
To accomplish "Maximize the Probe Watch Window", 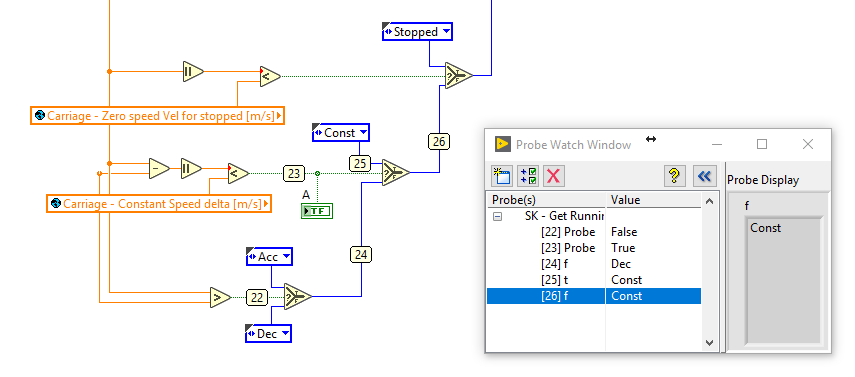I will click(762, 144).
